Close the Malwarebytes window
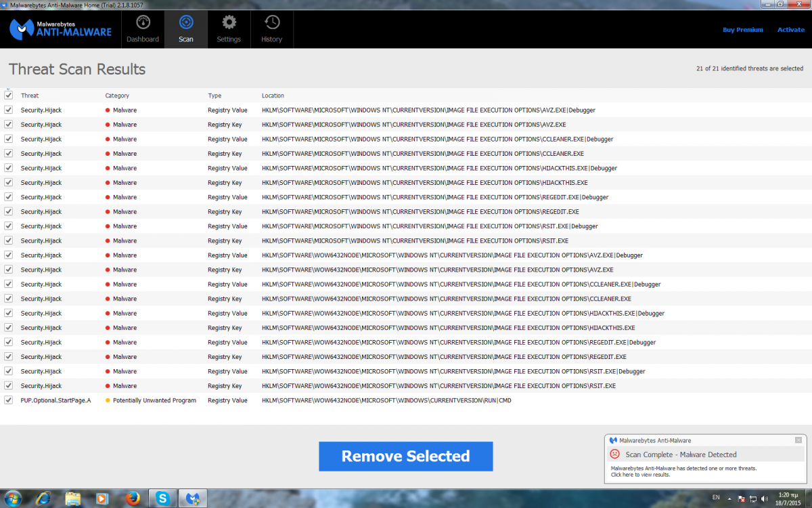Viewport: 812px width, 508px height. [x=799, y=4]
